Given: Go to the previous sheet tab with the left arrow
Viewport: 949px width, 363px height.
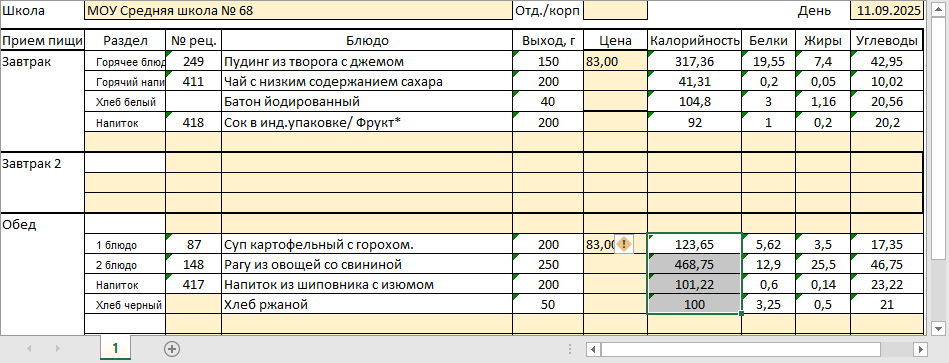Looking at the screenshot, I should (x=29, y=349).
